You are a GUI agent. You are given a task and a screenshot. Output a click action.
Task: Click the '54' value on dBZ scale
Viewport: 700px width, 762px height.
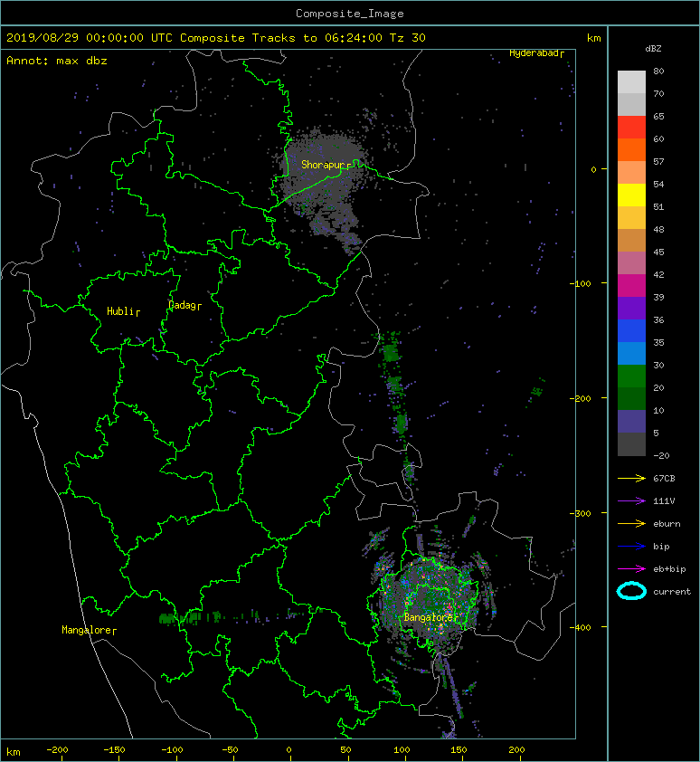pyautogui.click(x=658, y=185)
